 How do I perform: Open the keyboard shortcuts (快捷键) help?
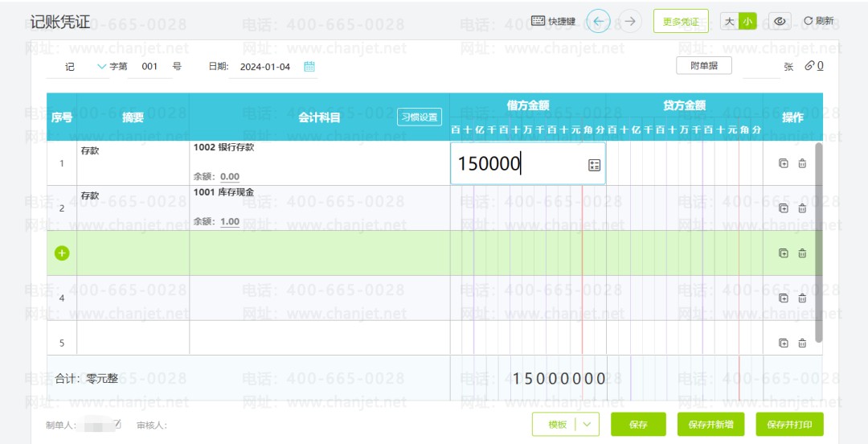(x=553, y=21)
